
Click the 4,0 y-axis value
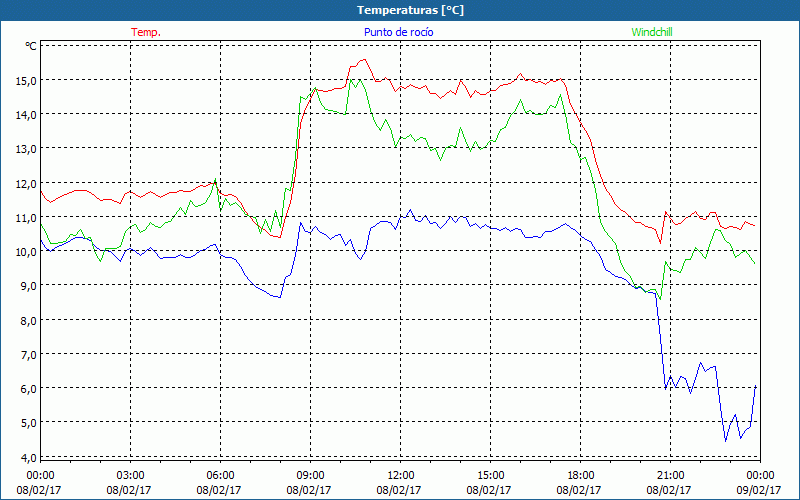pyautogui.click(x=29, y=457)
